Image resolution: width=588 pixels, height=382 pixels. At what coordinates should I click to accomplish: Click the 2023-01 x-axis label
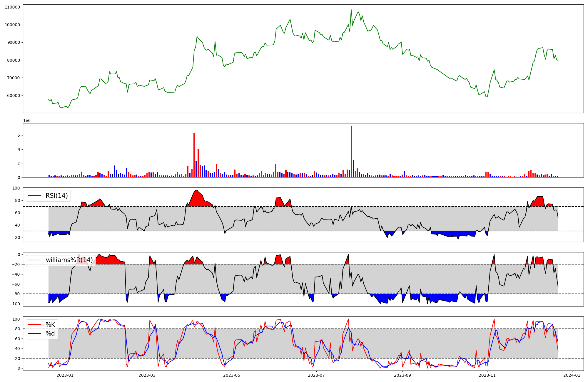tap(65, 375)
